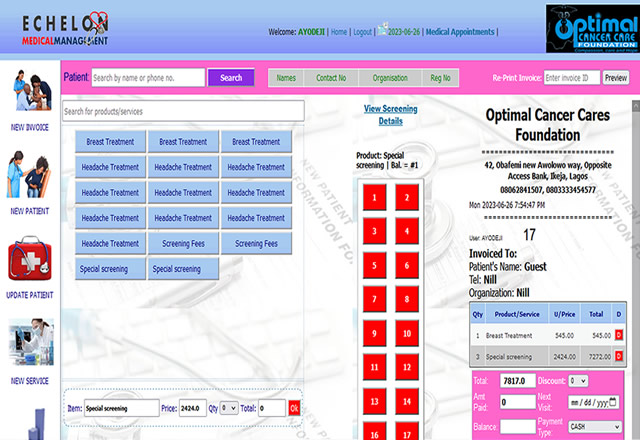The height and width of the screenshot is (440, 640).
Task: Click the U/Price column header
Action: [x=564, y=314]
